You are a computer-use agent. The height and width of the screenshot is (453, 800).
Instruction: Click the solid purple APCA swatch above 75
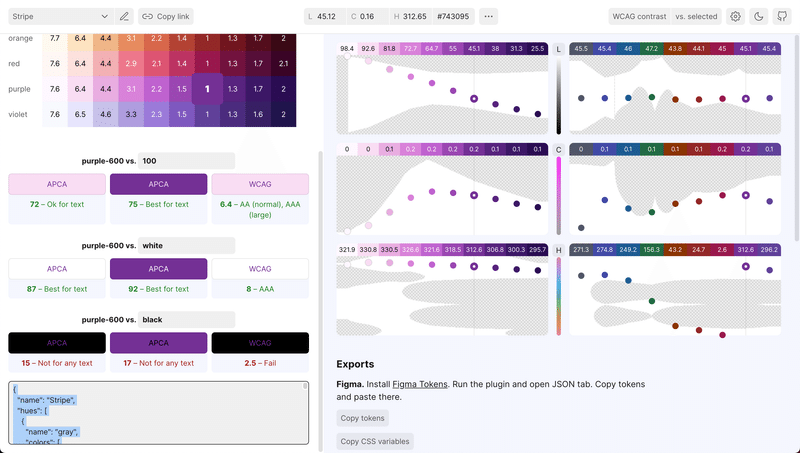pyautogui.click(x=159, y=184)
